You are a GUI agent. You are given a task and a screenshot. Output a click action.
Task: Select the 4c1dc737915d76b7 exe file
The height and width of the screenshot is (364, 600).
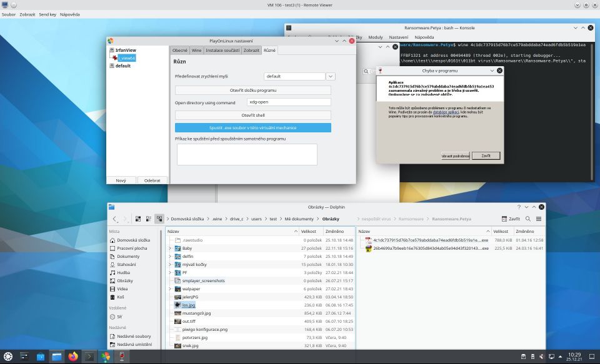click(x=431, y=240)
